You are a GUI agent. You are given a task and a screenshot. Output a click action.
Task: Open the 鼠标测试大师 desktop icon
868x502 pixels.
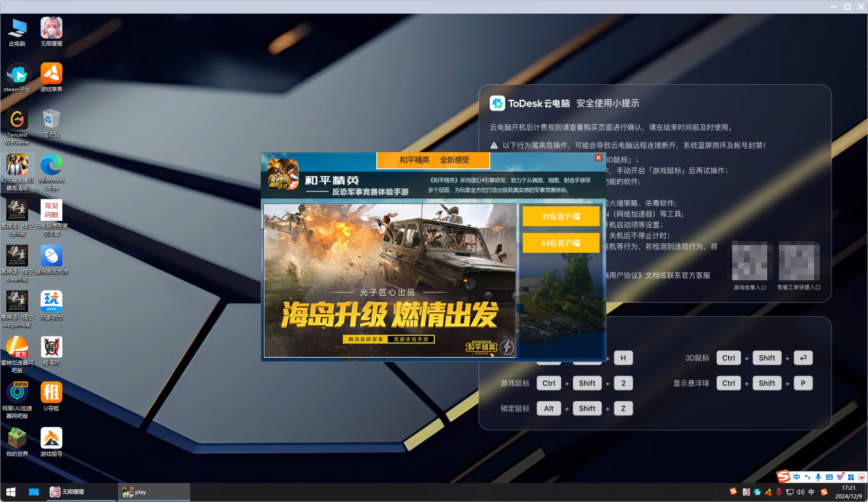51,260
